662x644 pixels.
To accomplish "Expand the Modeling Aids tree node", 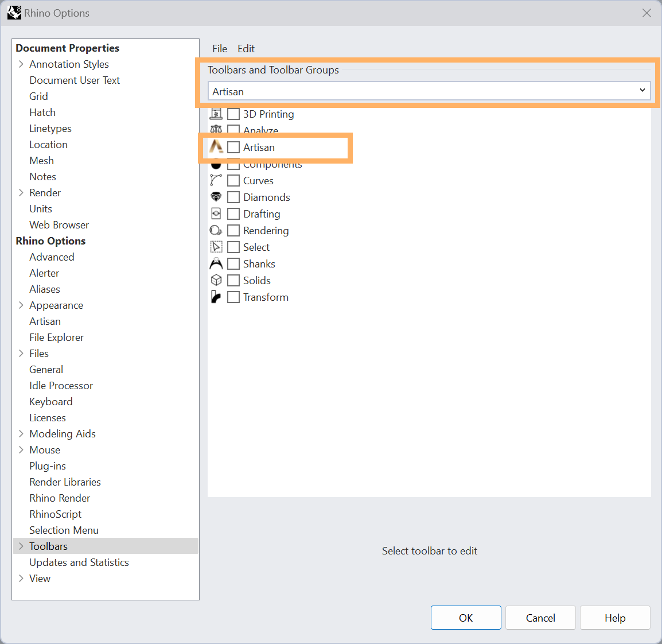I will point(21,434).
